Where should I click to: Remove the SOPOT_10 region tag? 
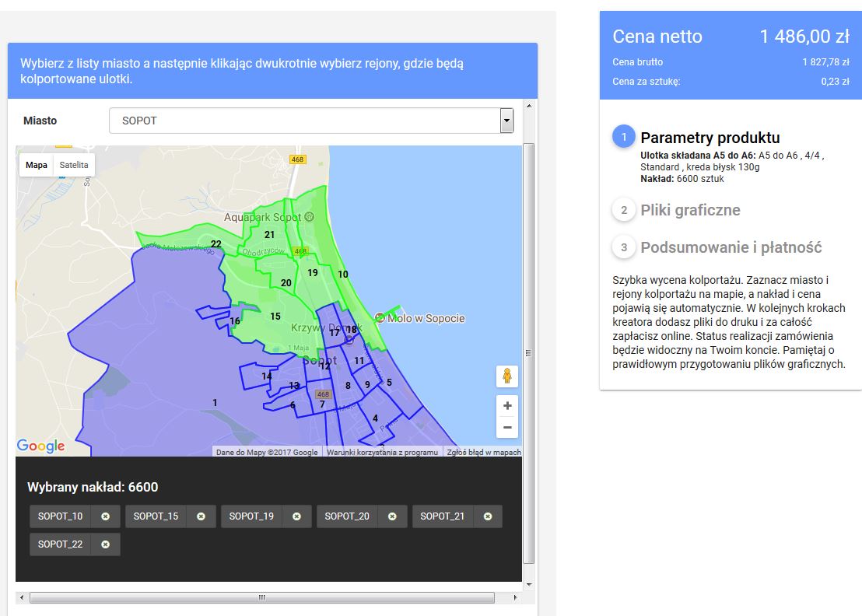(105, 516)
